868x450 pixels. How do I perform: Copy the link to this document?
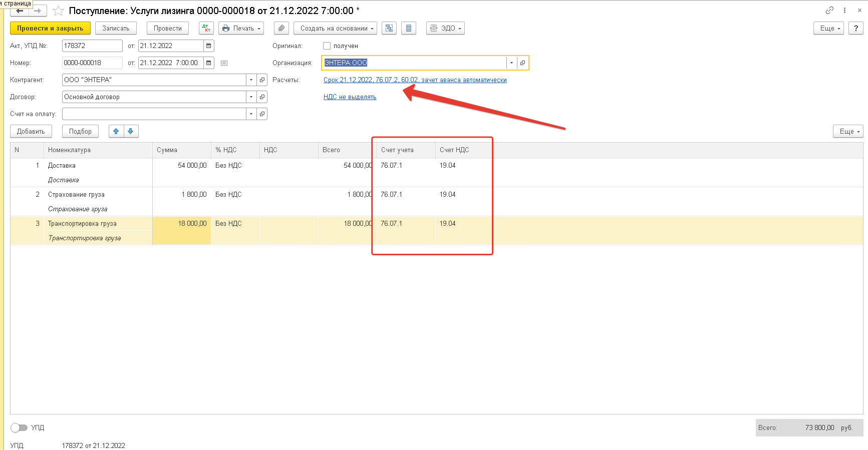coord(830,11)
